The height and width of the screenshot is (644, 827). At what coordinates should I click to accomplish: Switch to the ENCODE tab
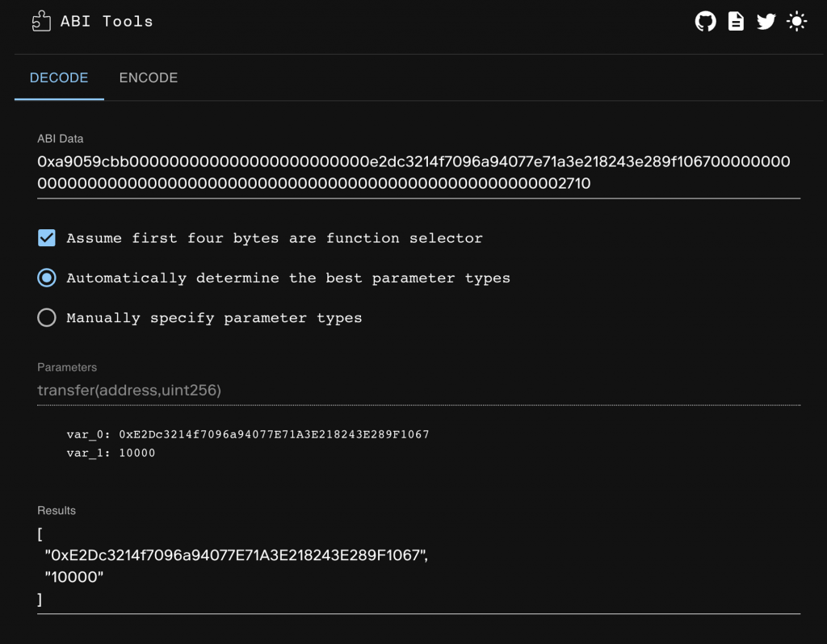pyautogui.click(x=149, y=78)
